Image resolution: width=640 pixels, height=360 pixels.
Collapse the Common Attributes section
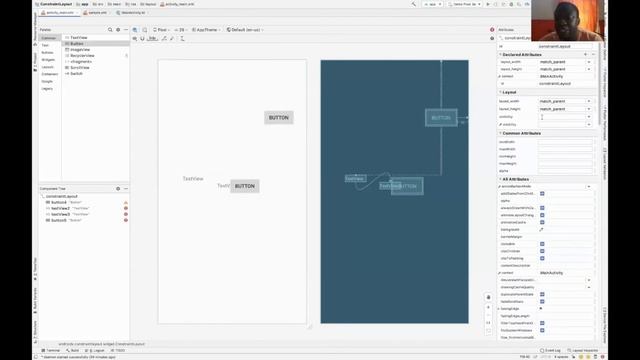[x=500, y=133]
